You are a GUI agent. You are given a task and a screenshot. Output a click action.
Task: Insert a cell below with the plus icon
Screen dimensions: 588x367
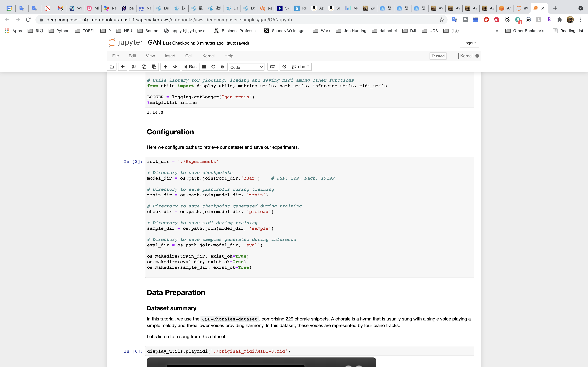123,67
